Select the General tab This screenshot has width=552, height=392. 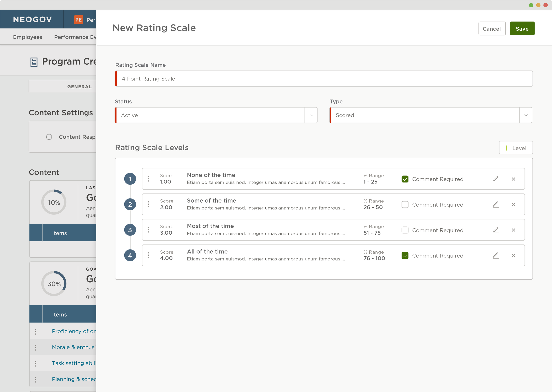[79, 86]
